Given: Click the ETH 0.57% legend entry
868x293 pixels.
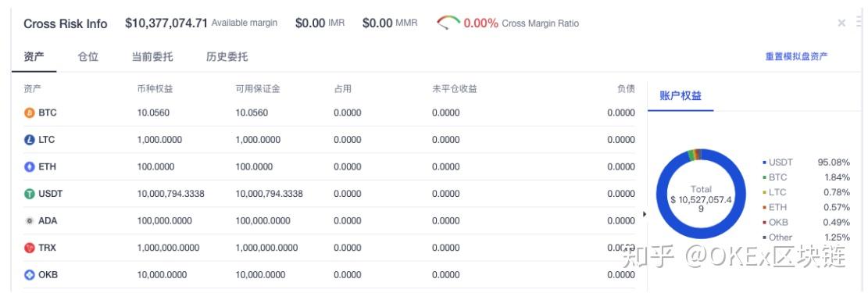Looking at the screenshot, I should [x=806, y=208].
